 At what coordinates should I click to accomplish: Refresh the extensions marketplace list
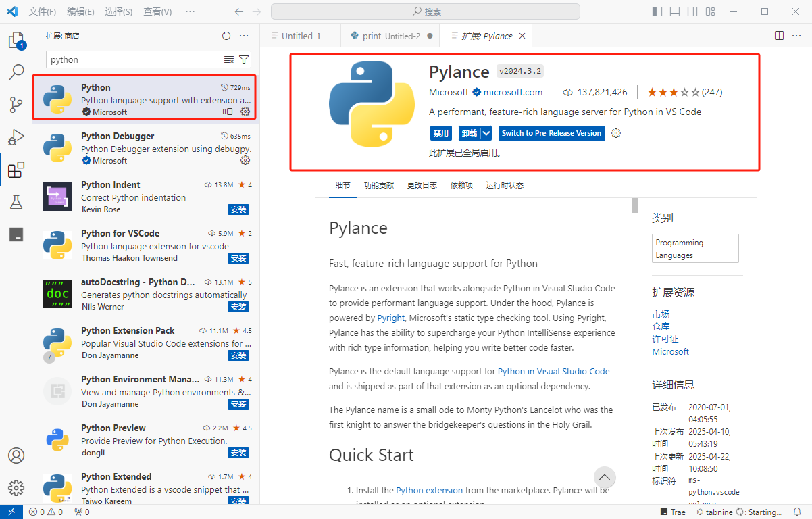pyautogui.click(x=226, y=36)
